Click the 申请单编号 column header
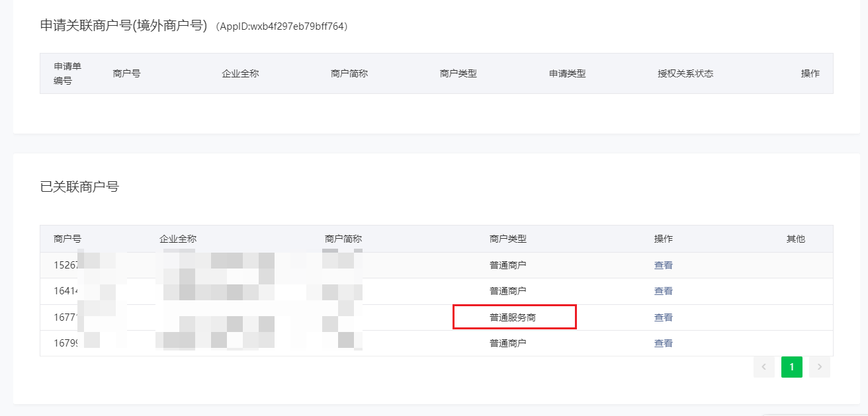The width and height of the screenshot is (868, 416). point(64,73)
